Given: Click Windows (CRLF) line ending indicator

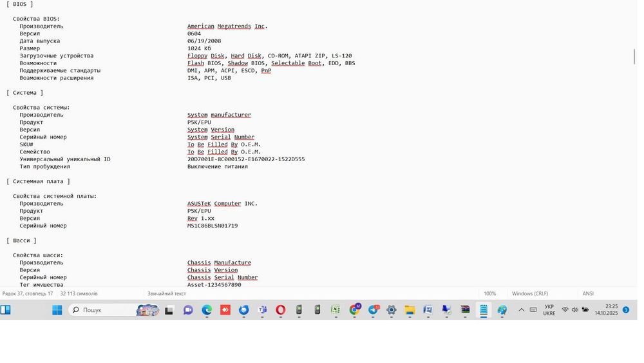Looking at the screenshot, I should click(x=530, y=293).
